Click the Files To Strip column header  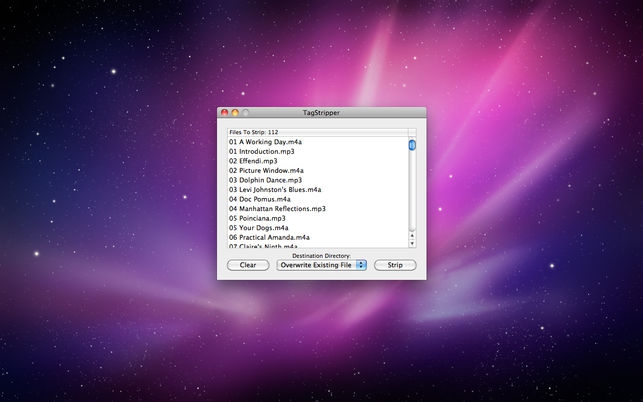click(x=318, y=132)
